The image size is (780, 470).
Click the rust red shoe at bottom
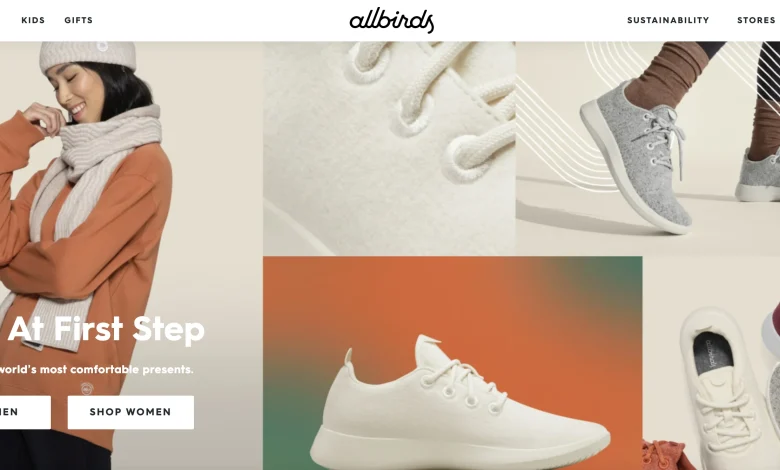tap(667, 455)
